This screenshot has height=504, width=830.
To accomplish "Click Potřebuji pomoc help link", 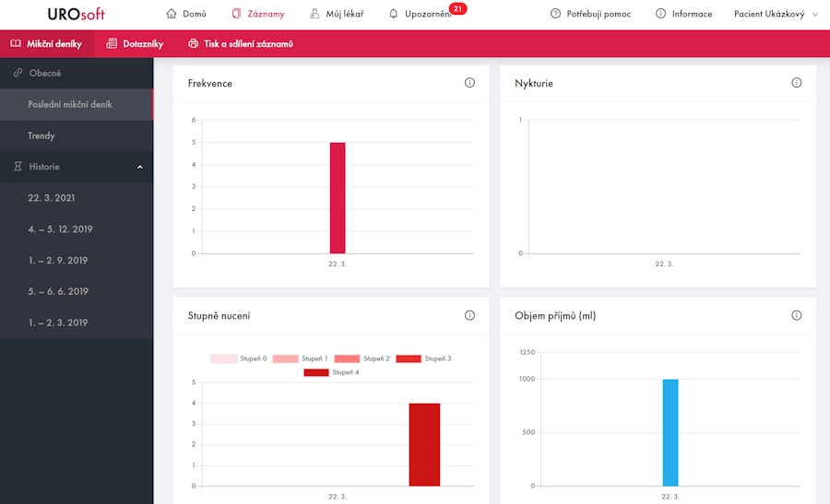I will click(x=590, y=14).
